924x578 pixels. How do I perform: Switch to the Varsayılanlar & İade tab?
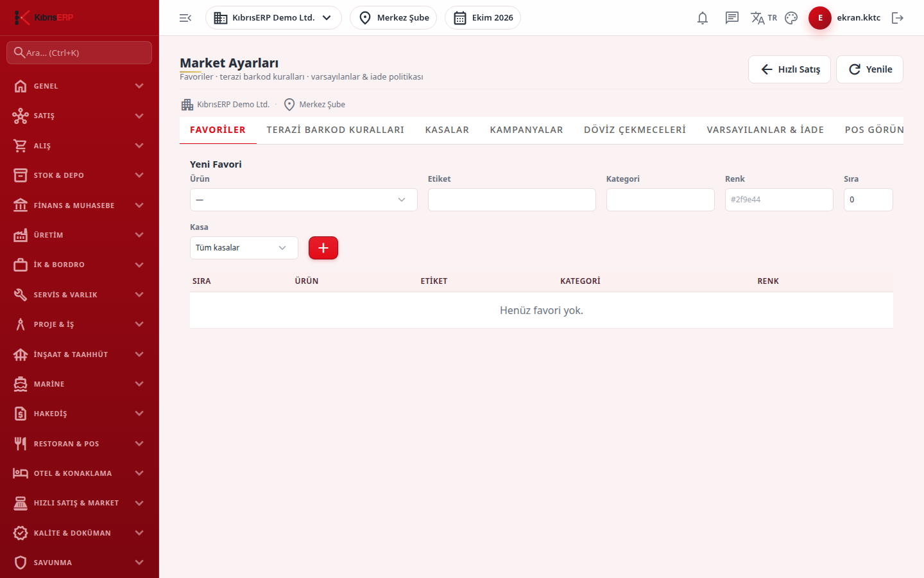tap(766, 130)
